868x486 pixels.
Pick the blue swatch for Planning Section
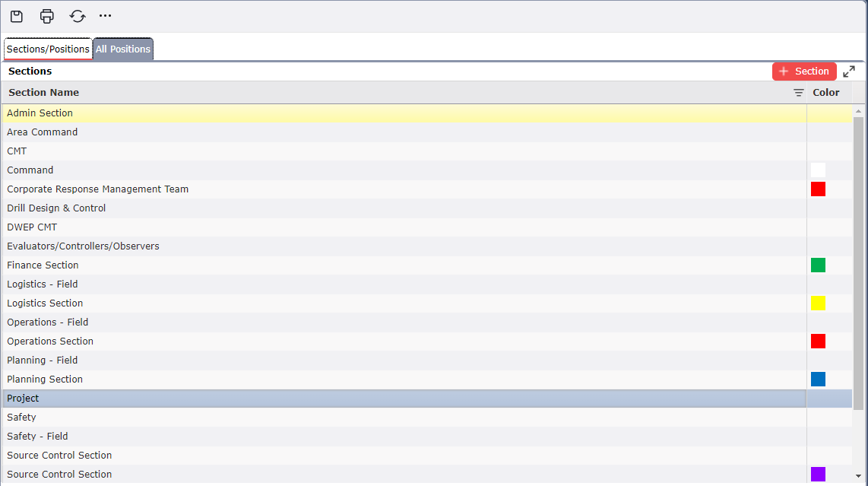tap(818, 380)
